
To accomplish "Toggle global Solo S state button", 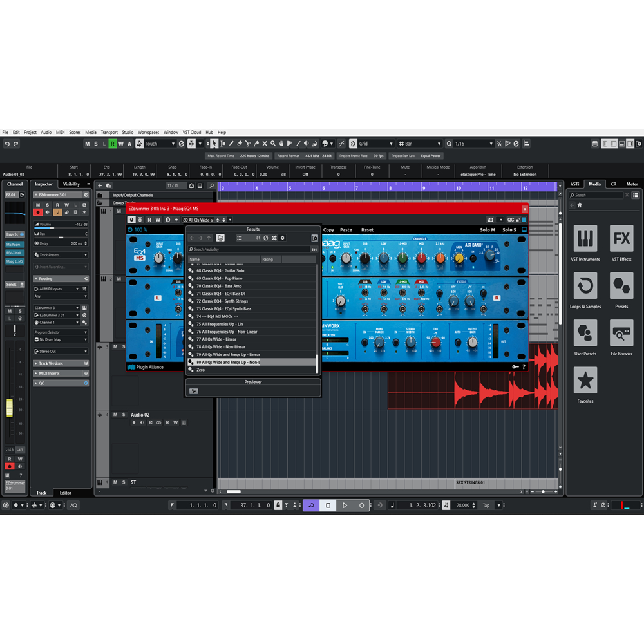I will (96, 144).
